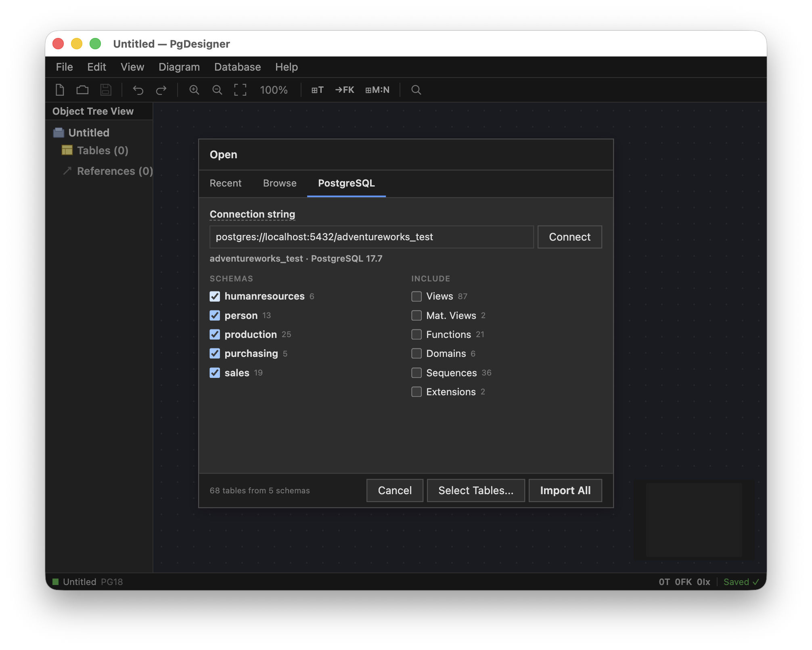Select Tables (0) in Object Tree
The image size is (812, 650).
[103, 151]
